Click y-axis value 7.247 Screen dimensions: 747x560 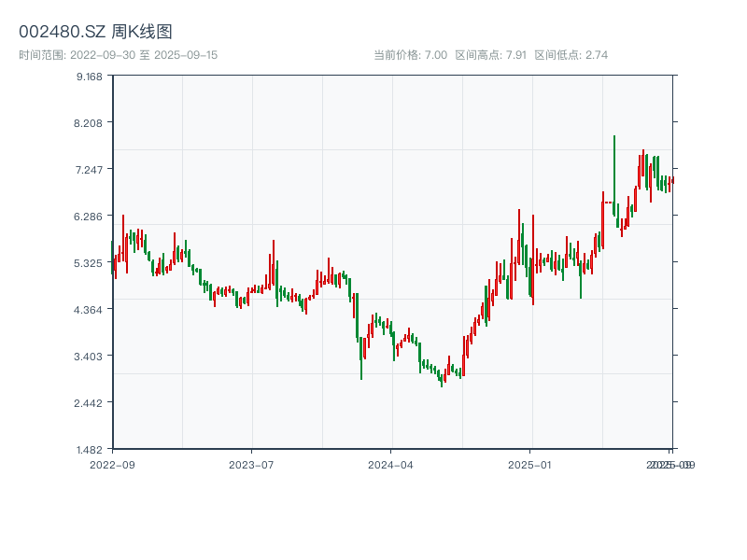[89, 170]
